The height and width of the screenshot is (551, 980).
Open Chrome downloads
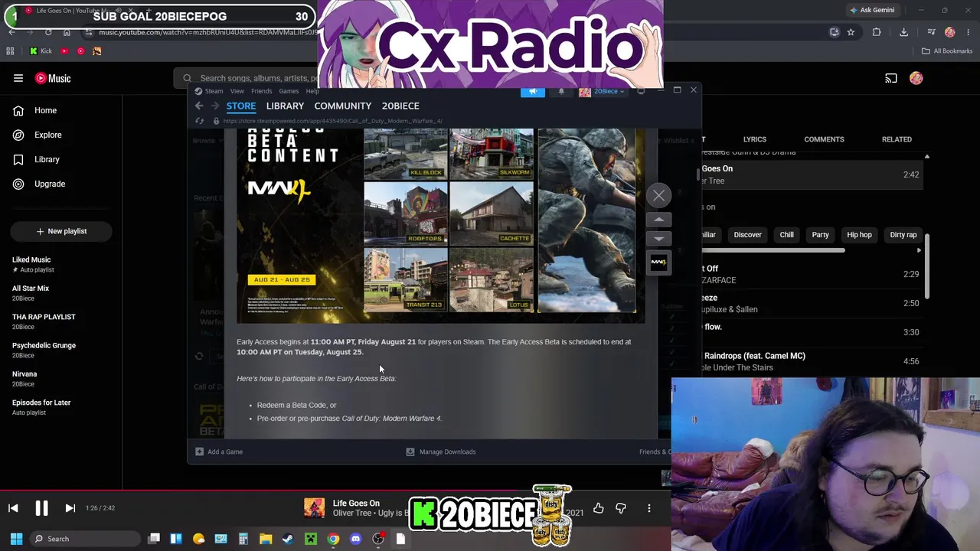903,32
